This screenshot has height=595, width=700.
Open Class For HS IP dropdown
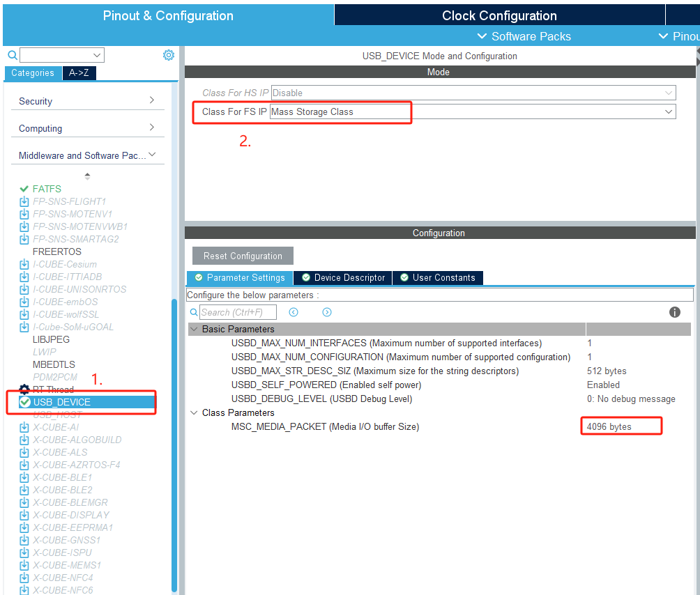[x=669, y=93]
